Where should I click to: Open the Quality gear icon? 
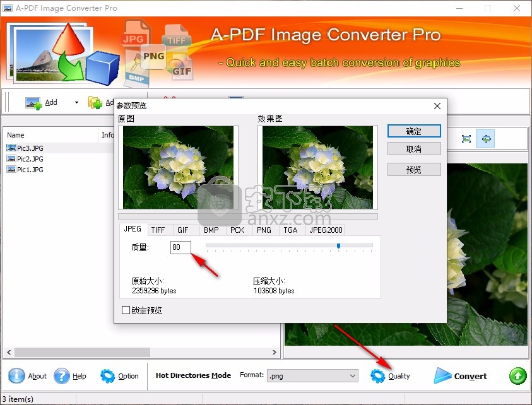tap(377, 376)
